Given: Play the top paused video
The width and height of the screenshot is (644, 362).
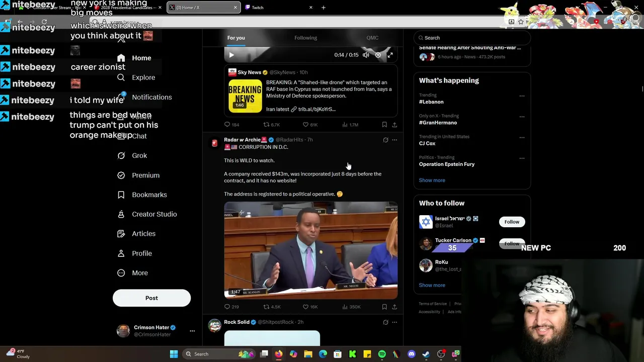Looking at the screenshot, I should [x=231, y=55].
